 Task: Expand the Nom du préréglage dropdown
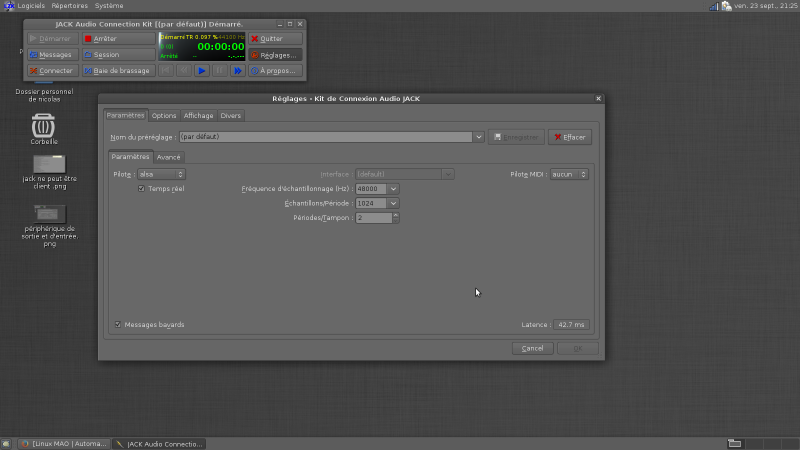pyautogui.click(x=479, y=137)
